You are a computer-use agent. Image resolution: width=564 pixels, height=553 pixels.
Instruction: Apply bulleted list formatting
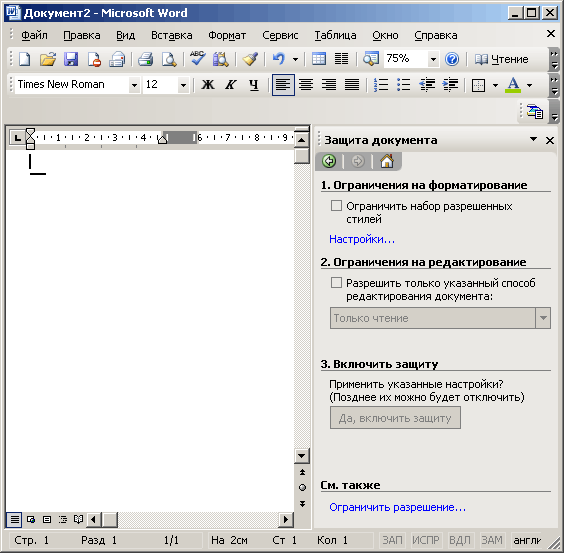[404, 85]
